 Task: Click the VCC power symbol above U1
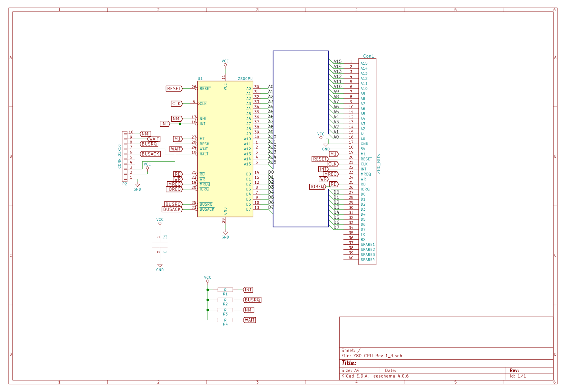225,65
